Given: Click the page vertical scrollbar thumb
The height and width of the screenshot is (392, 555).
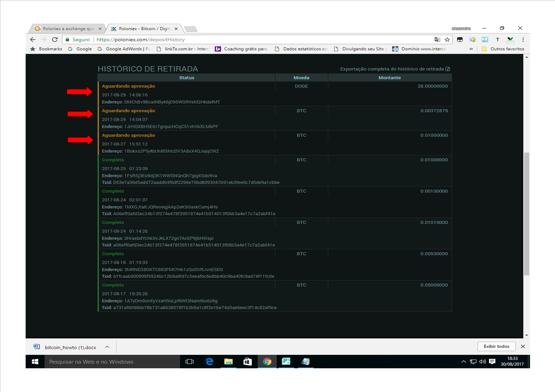Looking at the screenshot, I should coord(527,214).
